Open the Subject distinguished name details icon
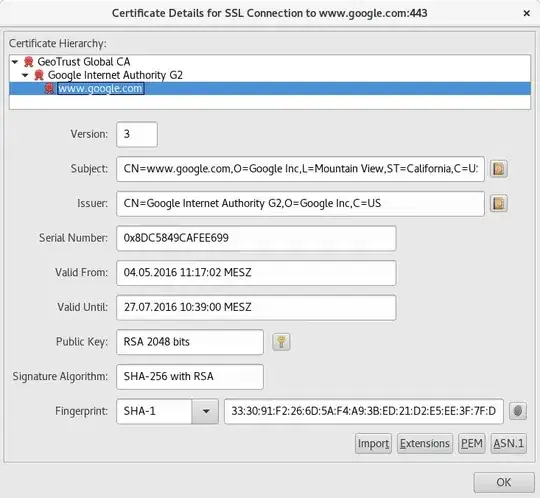The width and height of the screenshot is (540, 498). 499,169
